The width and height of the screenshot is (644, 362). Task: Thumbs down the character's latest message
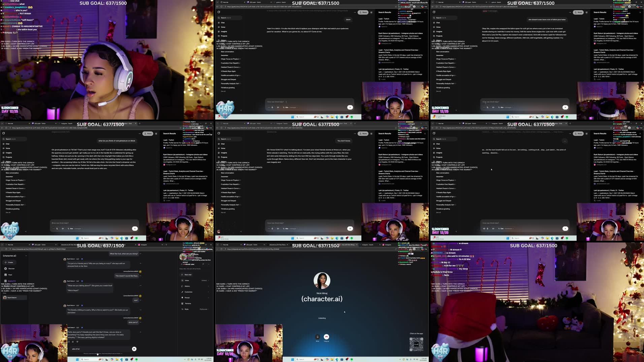pos(77,342)
